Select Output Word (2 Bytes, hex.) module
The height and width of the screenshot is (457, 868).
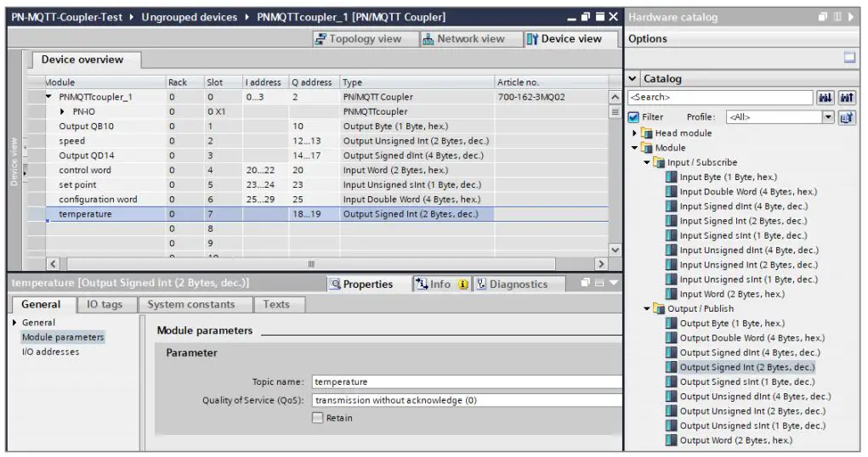pyautogui.click(x=735, y=440)
